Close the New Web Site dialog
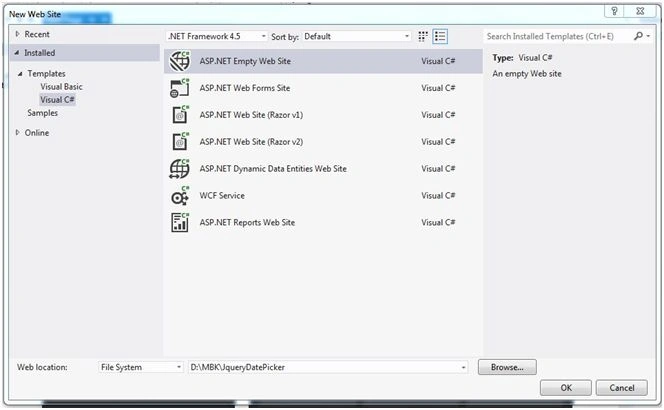Image resolution: width=664 pixels, height=410 pixels. point(640,11)
